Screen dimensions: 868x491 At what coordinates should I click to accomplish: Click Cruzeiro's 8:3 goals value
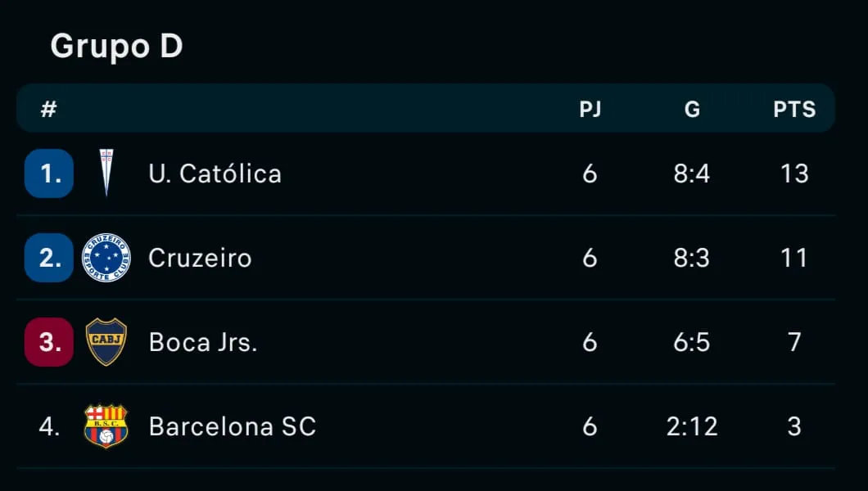pyautogui.click(x=692, y=259)
